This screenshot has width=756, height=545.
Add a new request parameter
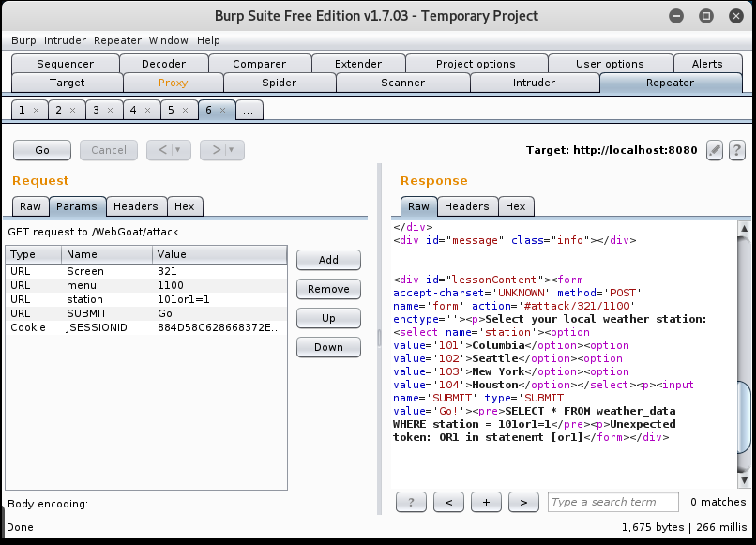coord(328,260)
